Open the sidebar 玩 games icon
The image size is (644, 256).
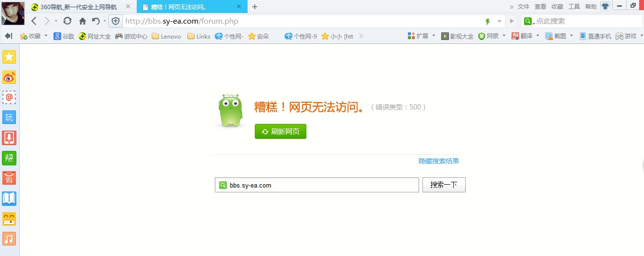[9, 118]
